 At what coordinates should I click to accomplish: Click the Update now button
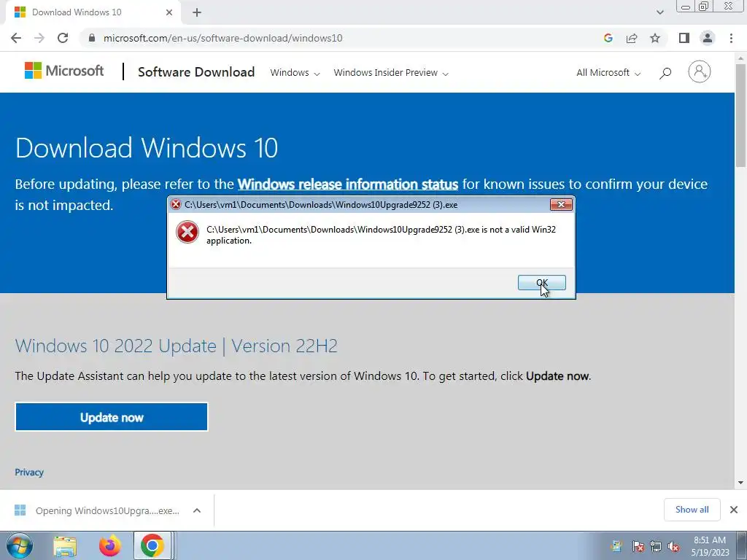click(112, 417)
